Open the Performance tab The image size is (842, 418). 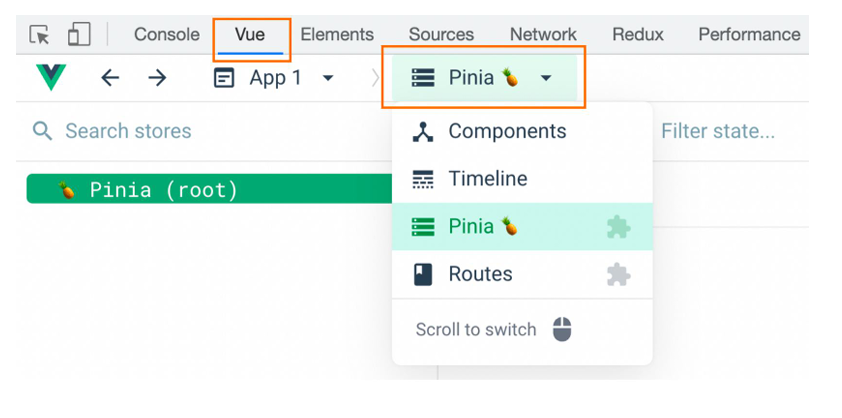[749, 34]
